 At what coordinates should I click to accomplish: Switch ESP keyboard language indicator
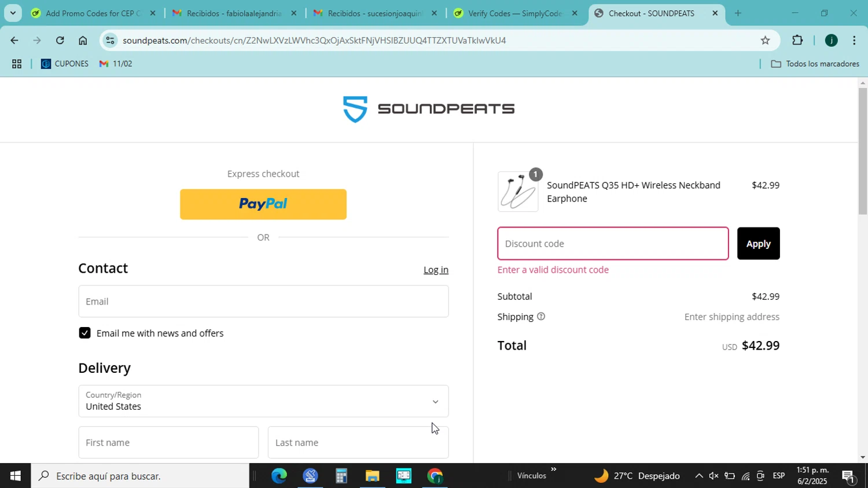pyautogui.click(x=779, y=476)
